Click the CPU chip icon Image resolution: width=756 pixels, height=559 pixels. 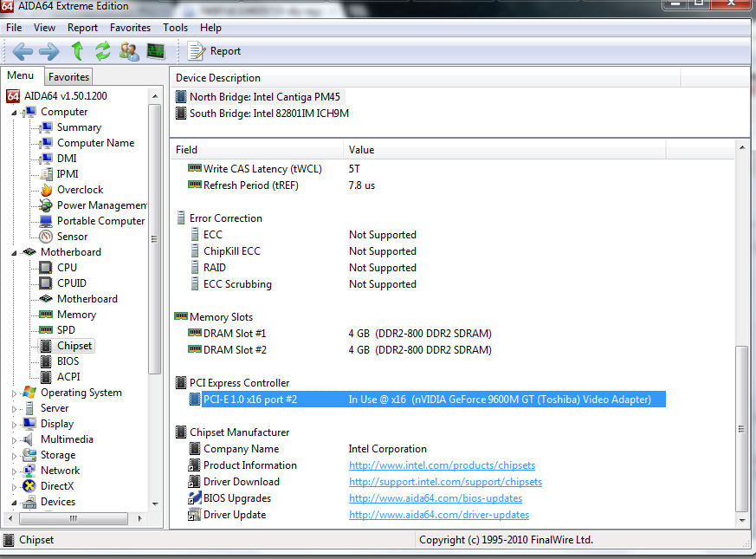coord(46,268)
